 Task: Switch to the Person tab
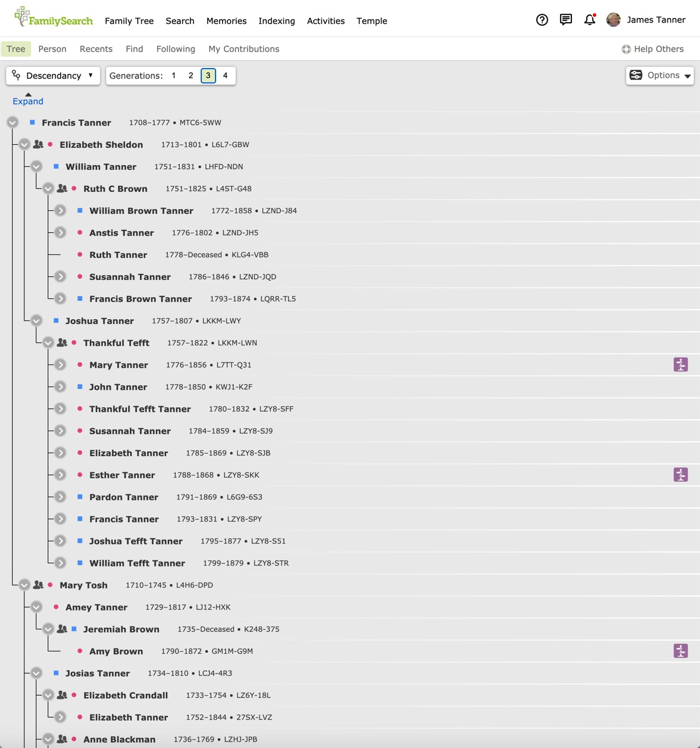(52, 49)
